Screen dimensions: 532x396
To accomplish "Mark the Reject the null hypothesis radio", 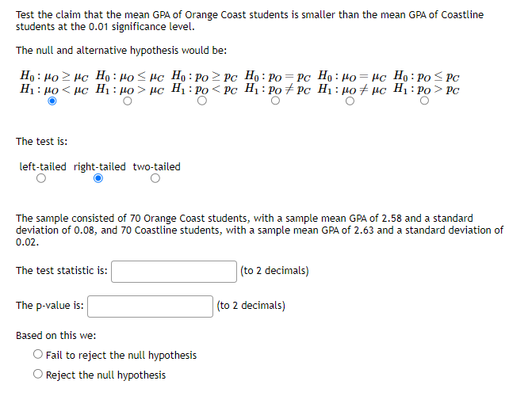I will coord(38,374).
